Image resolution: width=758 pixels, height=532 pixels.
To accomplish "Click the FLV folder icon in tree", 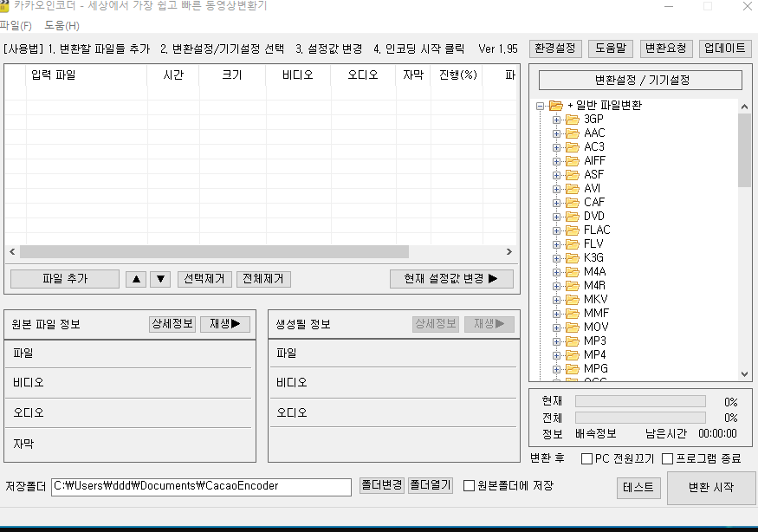I will coord(573,244).
